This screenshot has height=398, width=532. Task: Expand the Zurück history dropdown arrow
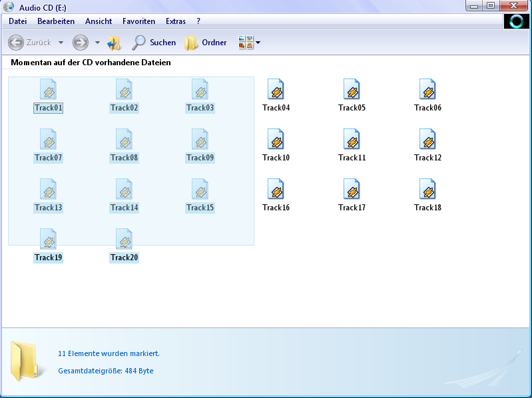pos(61,43)
